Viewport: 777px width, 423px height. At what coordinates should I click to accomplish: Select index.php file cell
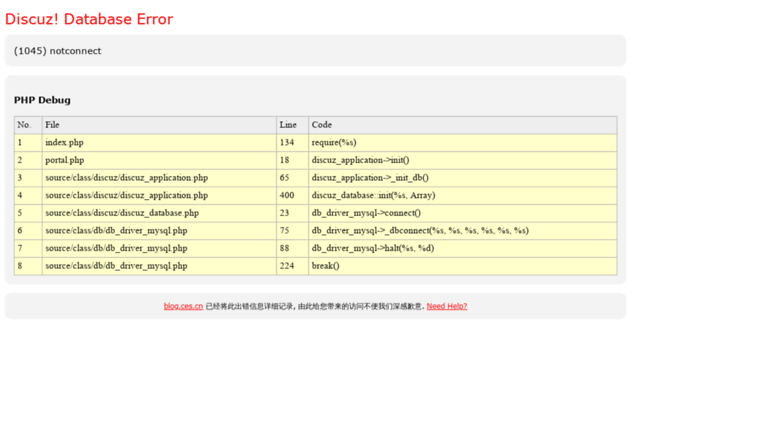pos(159,143)
